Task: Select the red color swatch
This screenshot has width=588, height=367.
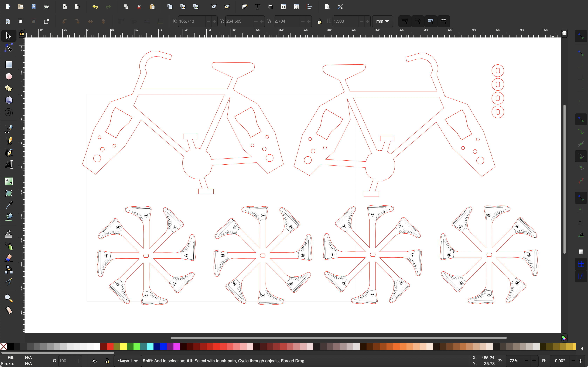Action: tap(110, 347)
